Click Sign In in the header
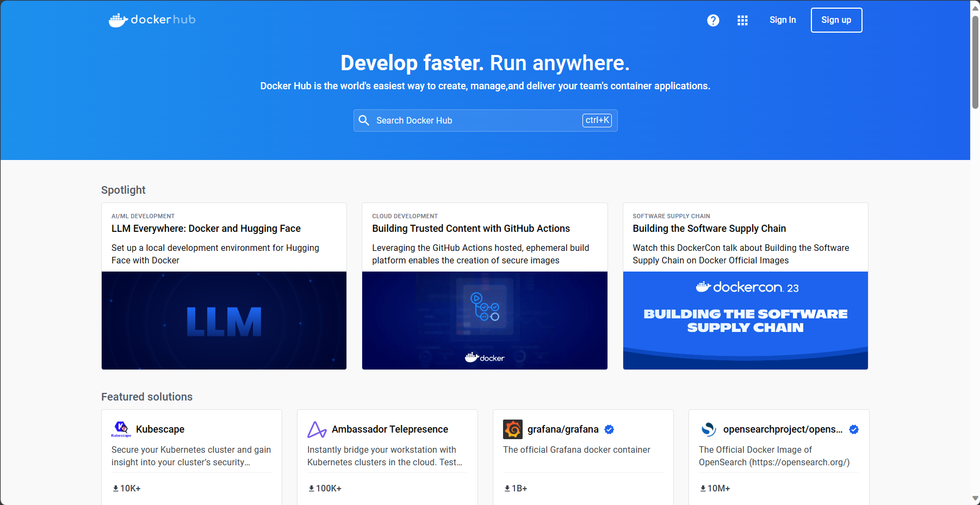 pyautogui.click(x=783, y=20)
